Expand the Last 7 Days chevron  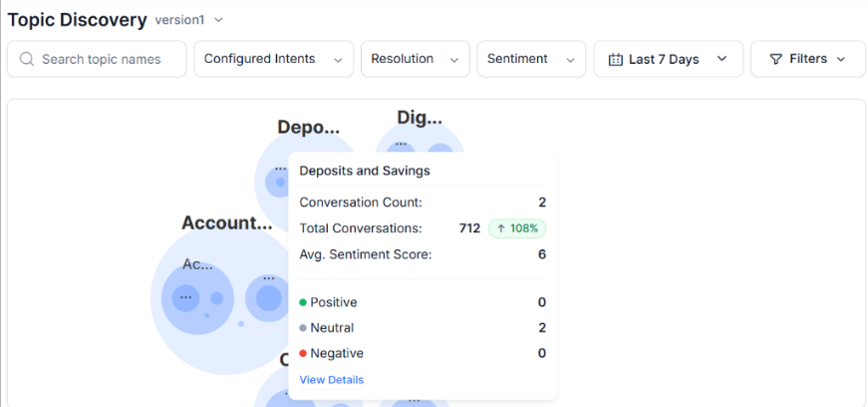723,60
